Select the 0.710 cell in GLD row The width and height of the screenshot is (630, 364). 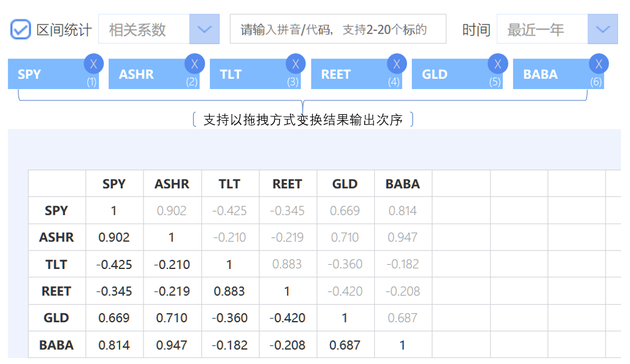[172, 318]
